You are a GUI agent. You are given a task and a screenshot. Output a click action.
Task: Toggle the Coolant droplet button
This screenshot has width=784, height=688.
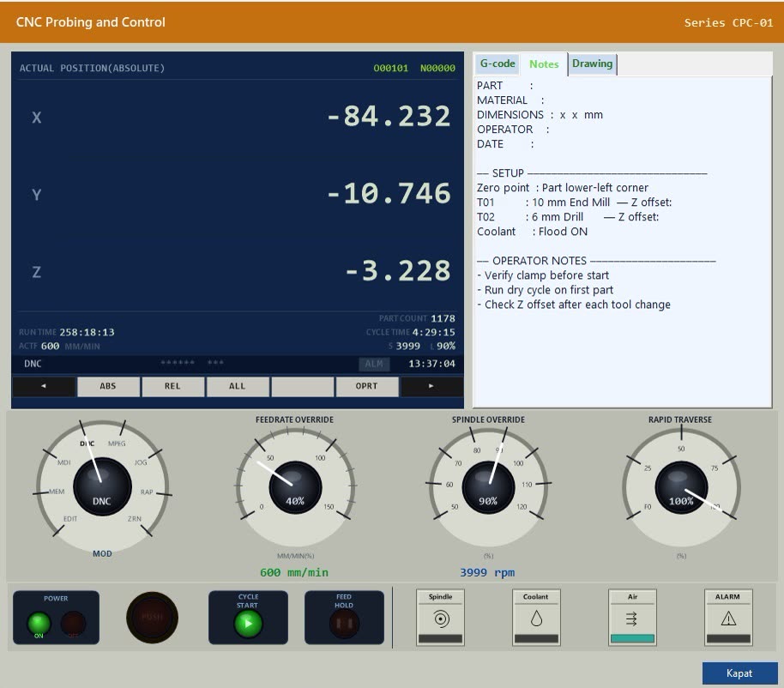point(536,618)
